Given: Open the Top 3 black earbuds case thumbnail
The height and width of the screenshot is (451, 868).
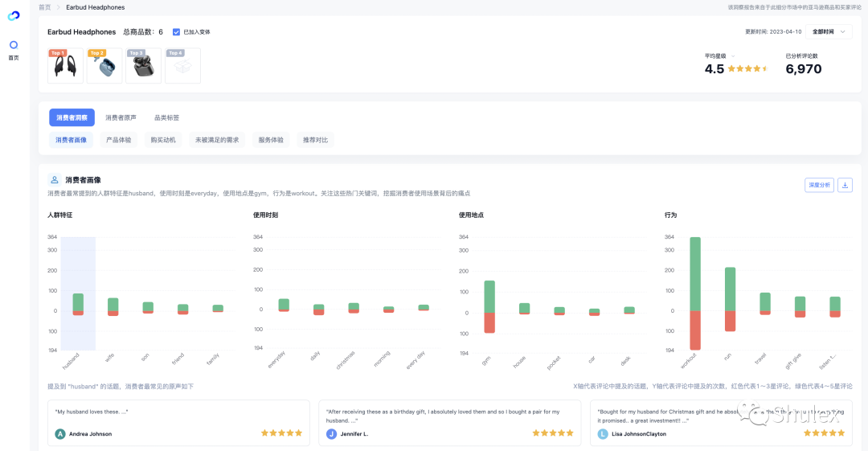Looking at the screenshot, I should pyautogui.click(x=143, y=65).
